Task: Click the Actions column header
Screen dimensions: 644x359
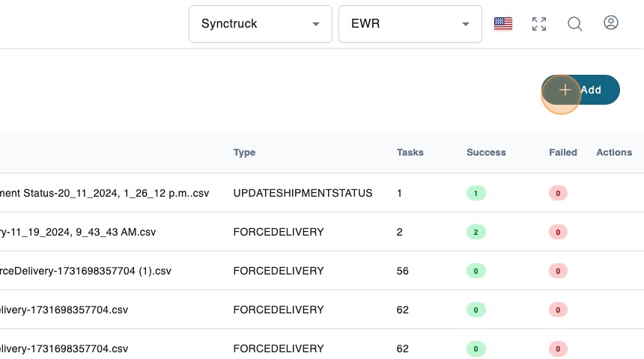Action: [614, 153]
